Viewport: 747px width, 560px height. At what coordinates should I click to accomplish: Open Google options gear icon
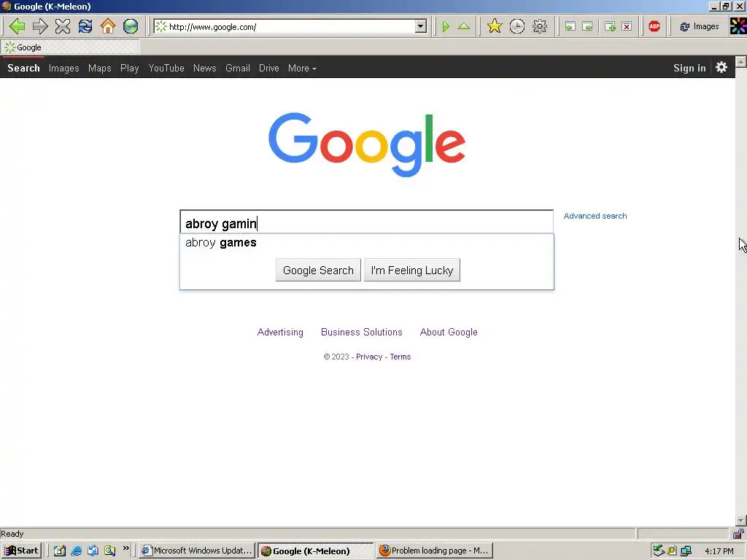coord(721,67)
